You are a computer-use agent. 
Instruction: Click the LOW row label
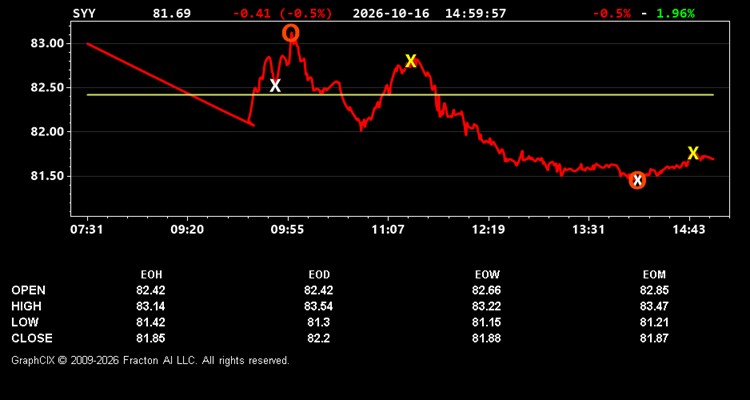25,322
